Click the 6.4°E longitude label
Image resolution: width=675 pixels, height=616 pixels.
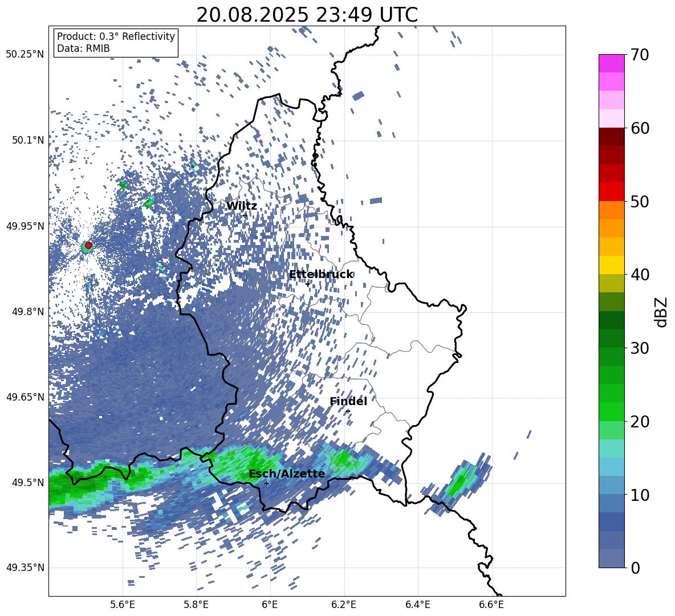(x=417, y=605)
